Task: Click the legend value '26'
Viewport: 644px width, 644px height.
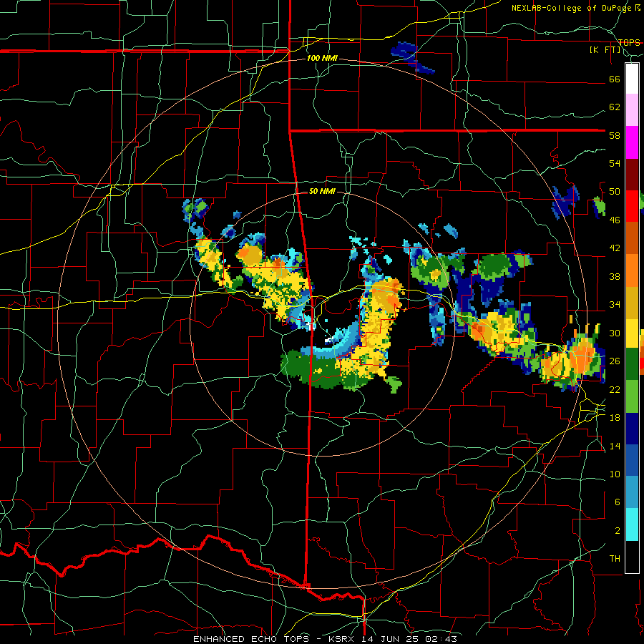Action: click(615, 361)
